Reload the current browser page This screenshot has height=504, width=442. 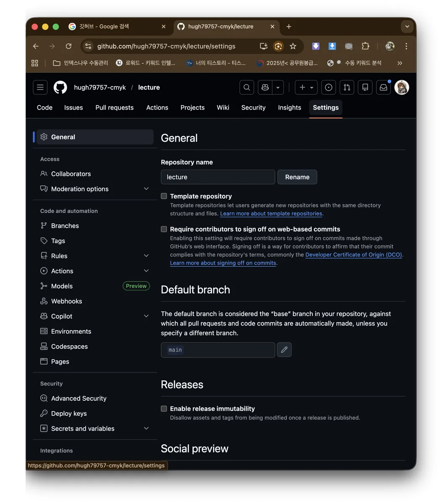click(68, 46)
